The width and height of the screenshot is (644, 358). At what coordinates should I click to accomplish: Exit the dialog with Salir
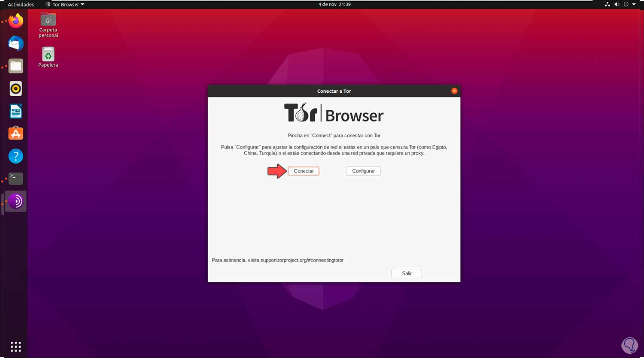pyautogui.click(x=407, y=273)
